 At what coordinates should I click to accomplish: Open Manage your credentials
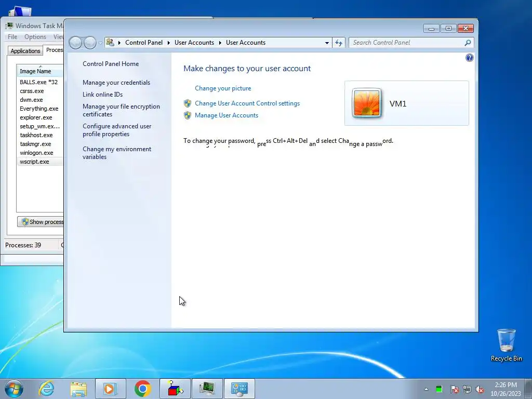(116, 83)
